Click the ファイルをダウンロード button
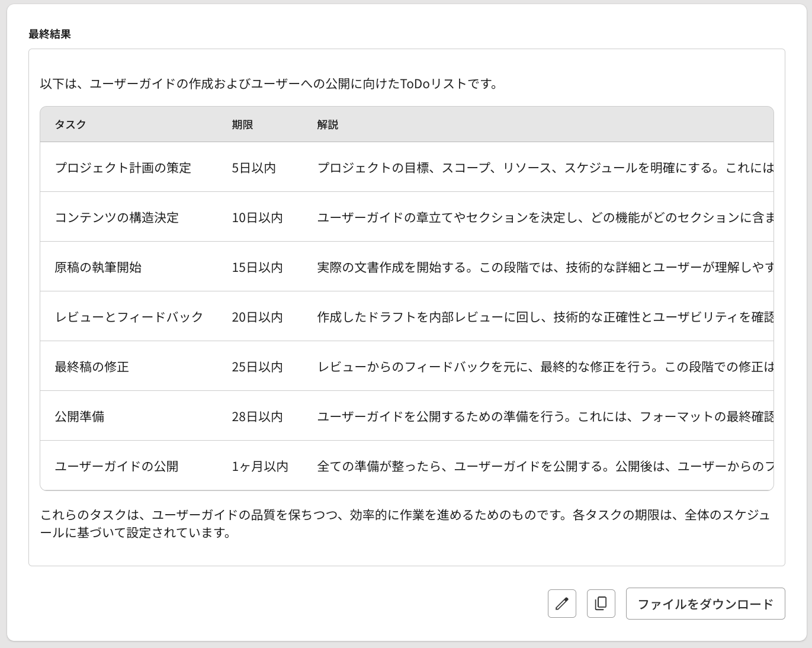Viewport: 812px width, 648px height. pyautogui.click(x=705, y=604)
